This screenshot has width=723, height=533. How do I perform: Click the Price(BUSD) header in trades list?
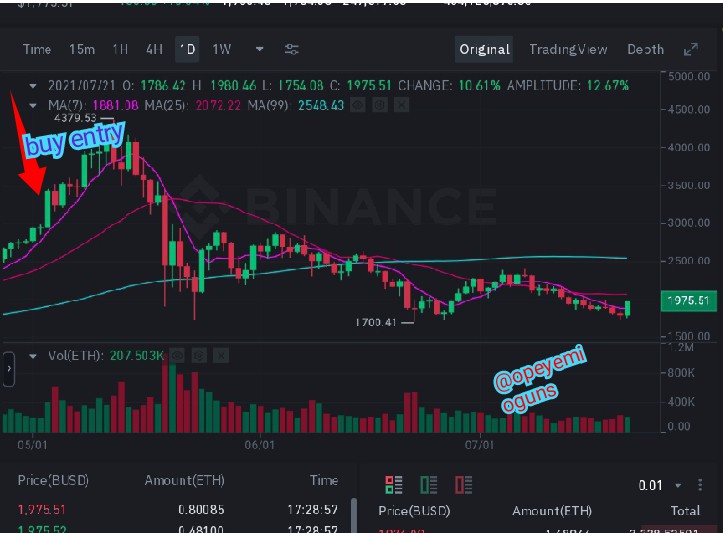coord(53,480)
